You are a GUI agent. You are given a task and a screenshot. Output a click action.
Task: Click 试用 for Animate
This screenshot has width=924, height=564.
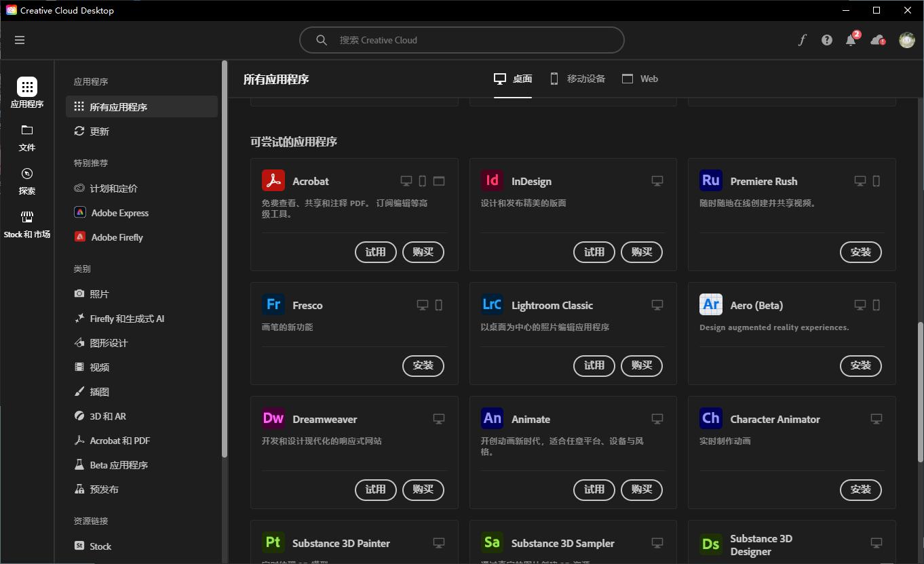(594, 489)
